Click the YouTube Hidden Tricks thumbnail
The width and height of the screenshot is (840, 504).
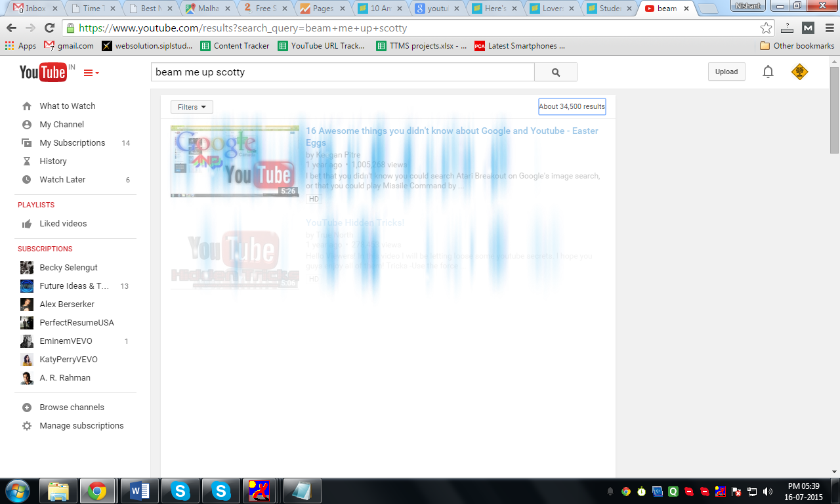(x=235, y=253)
